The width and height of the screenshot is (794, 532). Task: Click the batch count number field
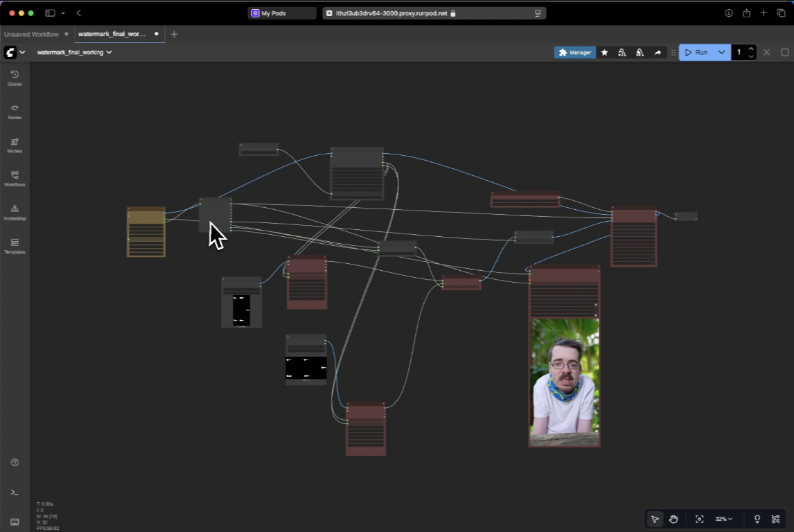[739, 52]
